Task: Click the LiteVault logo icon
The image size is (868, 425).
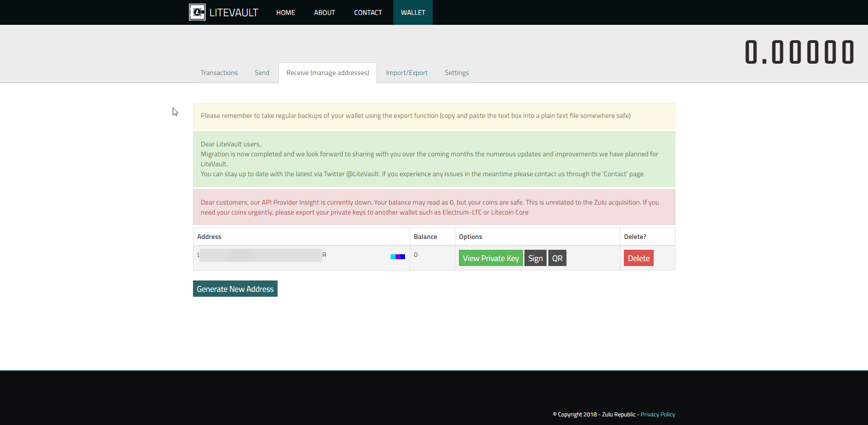Action: coord(197,12)
